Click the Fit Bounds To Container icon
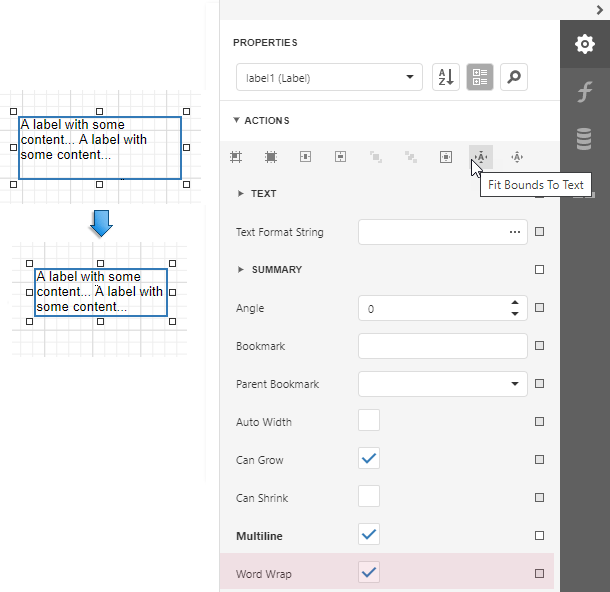 tap(446, 157)
